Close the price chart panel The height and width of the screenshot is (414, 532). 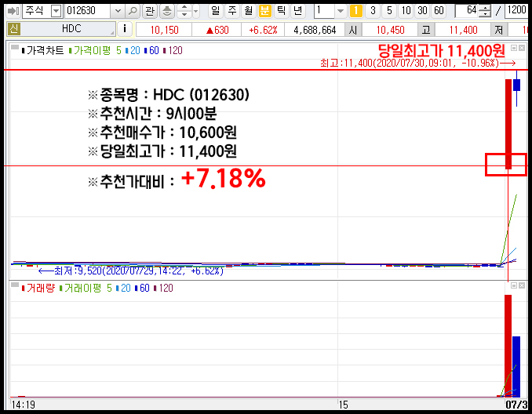click(522, 48)
